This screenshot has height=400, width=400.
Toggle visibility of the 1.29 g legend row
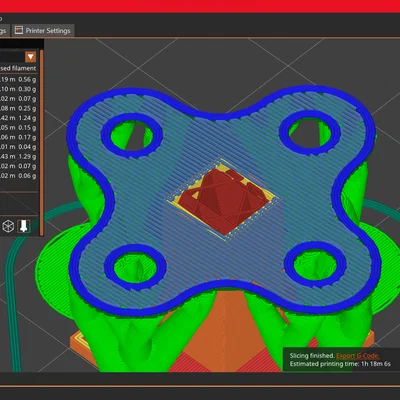click(x=18, y=156)
